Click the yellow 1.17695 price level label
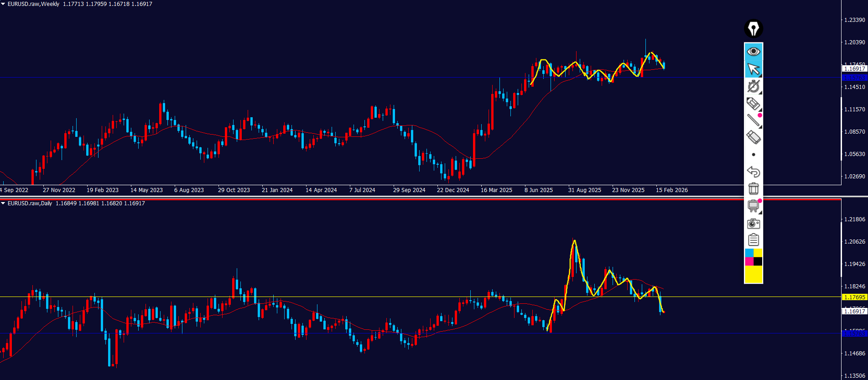Image resolution: width=868 pixels, height=380 pixels. coord(854,297)
